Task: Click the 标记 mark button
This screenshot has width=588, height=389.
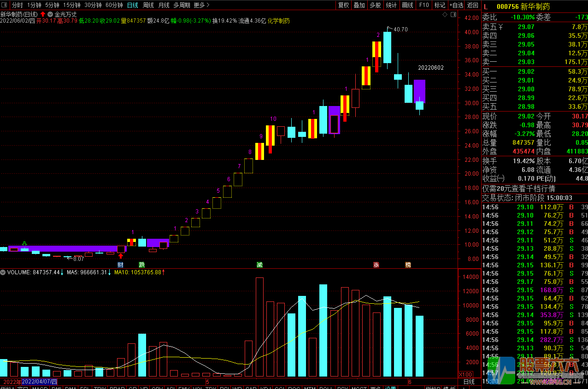Action: coord(440,5)
